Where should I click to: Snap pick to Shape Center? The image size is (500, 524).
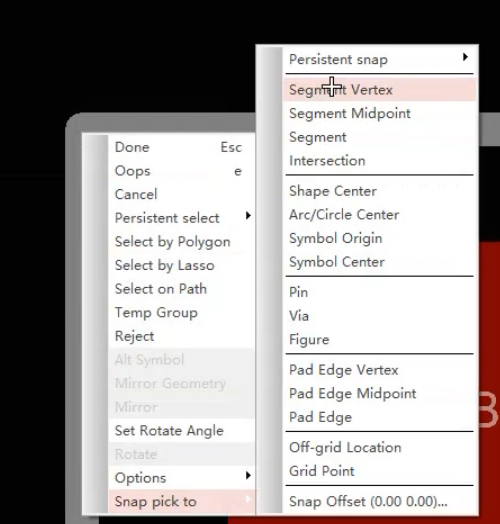click(x=379, y=191)
